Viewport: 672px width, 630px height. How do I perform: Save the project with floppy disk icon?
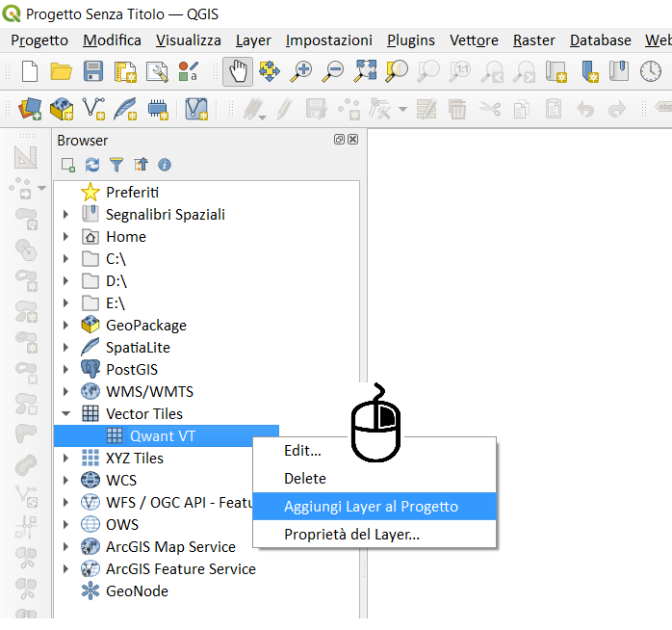[x=93, y=71]
